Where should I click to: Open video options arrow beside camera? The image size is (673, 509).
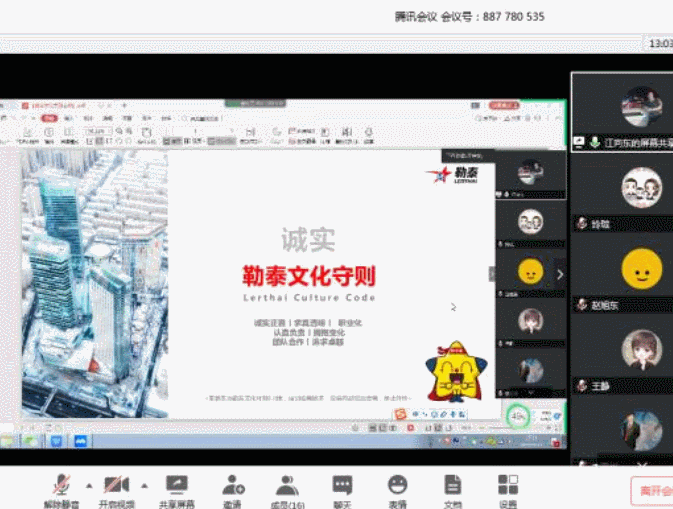pos(144,486)
